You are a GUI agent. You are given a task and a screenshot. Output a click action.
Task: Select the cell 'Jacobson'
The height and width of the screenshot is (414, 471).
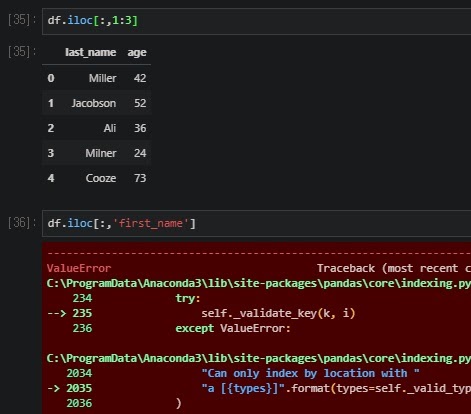coord(94,103)
